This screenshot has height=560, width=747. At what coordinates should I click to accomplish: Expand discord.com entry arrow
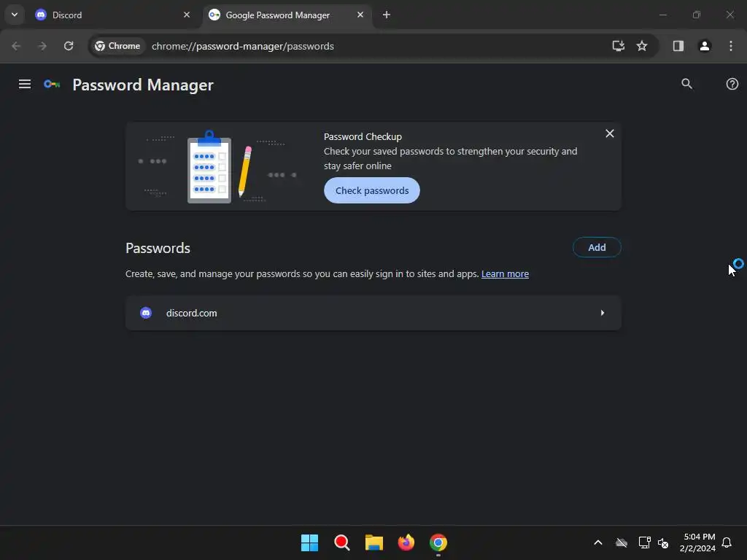pos(602,313)
